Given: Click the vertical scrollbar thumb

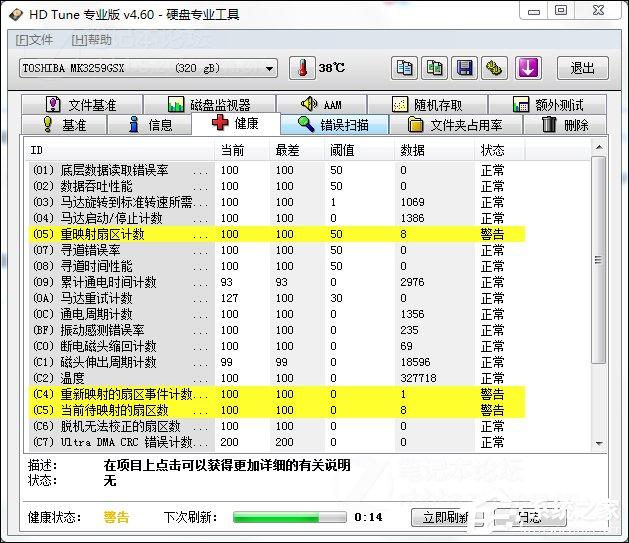Looking at the screenshot, I should [599, 260].
